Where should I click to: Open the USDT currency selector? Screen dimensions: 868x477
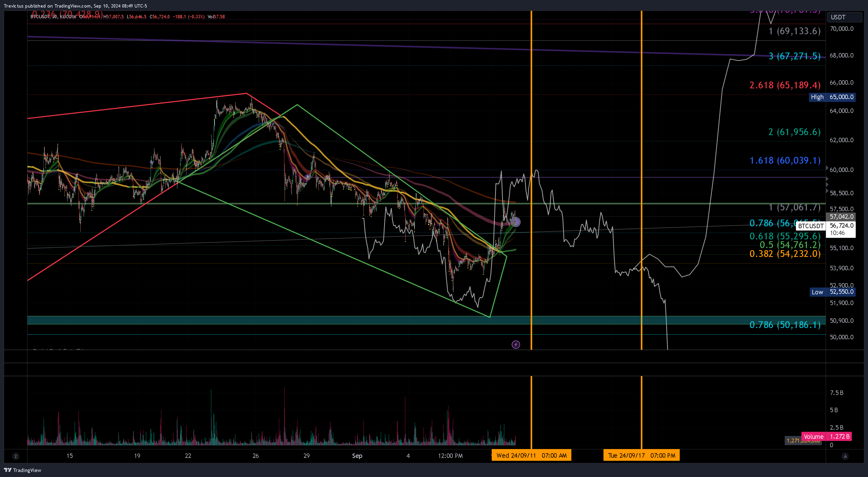coord(844,17)
